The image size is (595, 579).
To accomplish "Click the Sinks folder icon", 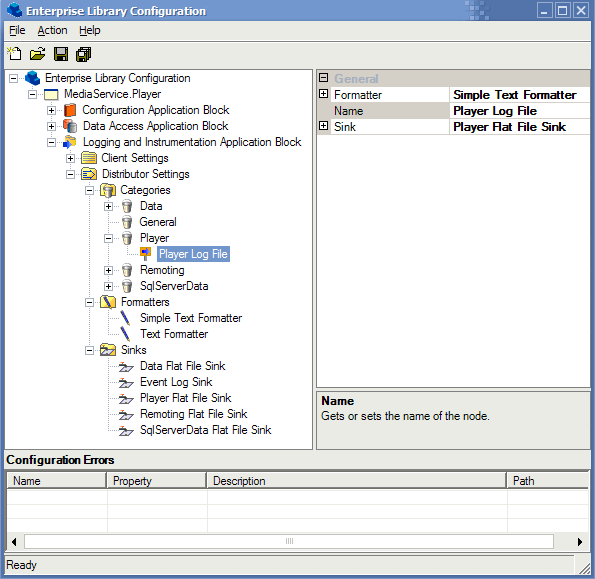I will 108,350.
